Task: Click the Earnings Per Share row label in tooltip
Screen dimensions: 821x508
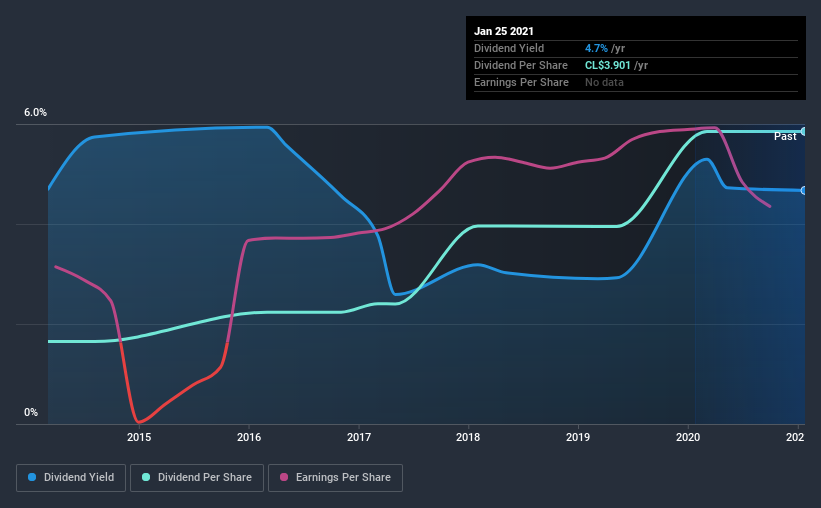Action: (x=521, y=82)
